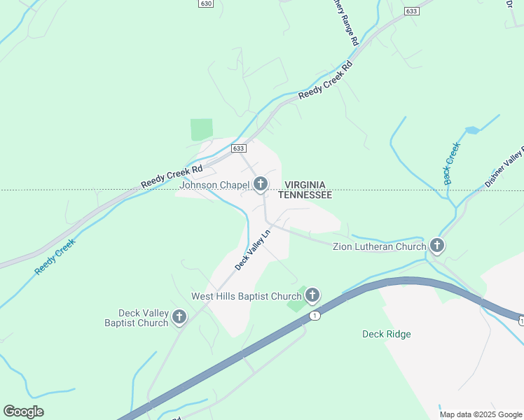Open the West Hills Baptist Church marker
524x420 pixels.
tap(312, 295)
